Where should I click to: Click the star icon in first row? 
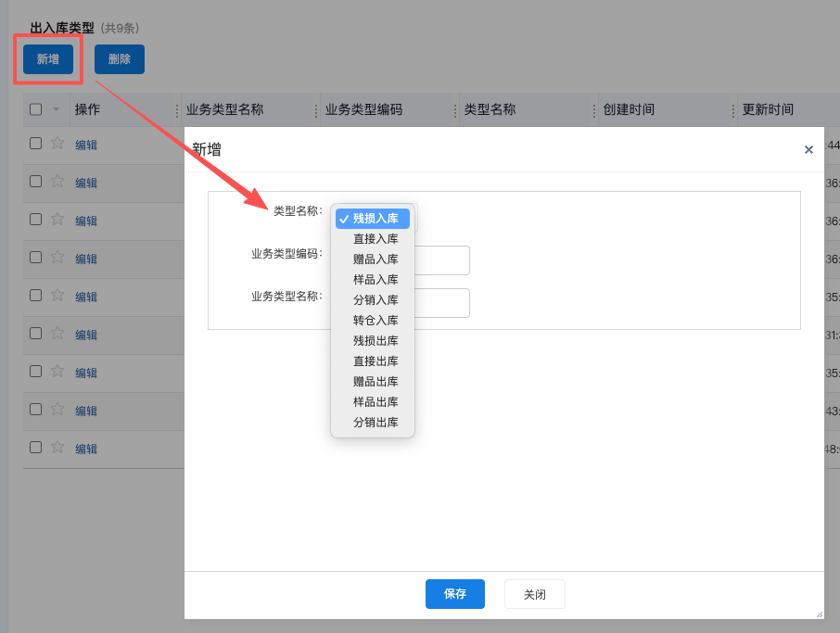[x=57, y=143]
